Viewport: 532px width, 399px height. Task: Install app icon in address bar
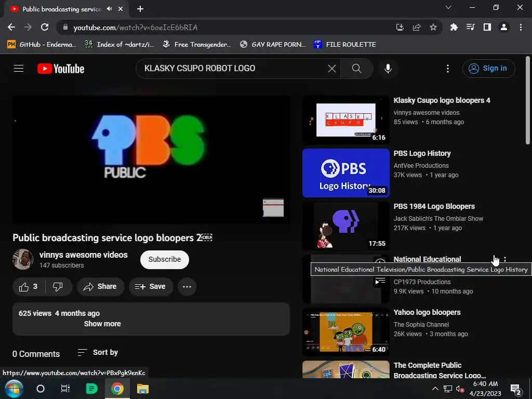400,27
